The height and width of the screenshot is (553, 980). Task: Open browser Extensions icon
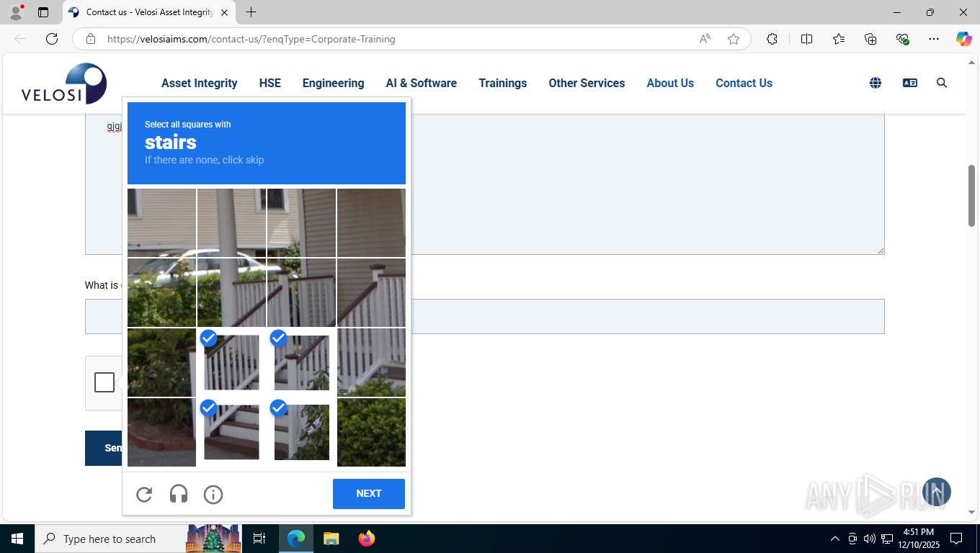point(772,39)
